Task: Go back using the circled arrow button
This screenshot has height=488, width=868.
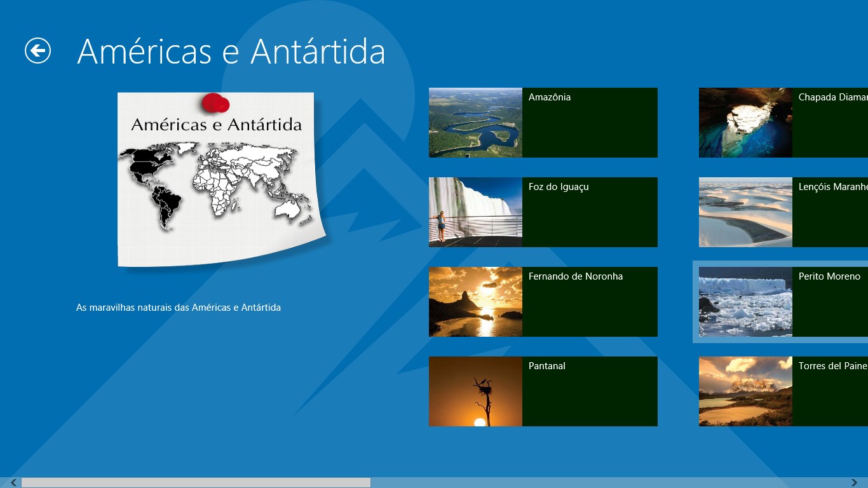Action: 37,51
